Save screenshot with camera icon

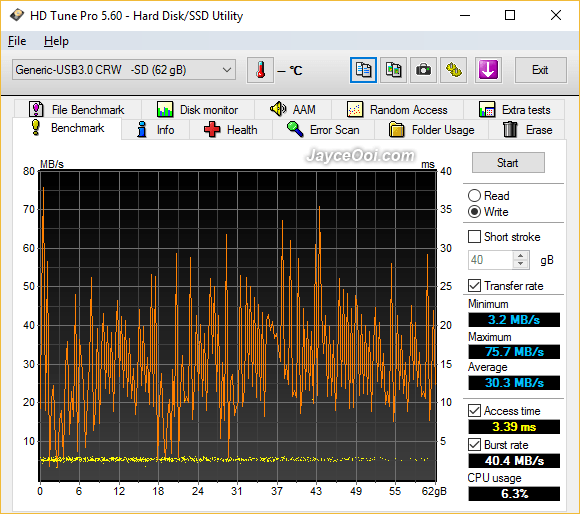(x=423, y=70)
